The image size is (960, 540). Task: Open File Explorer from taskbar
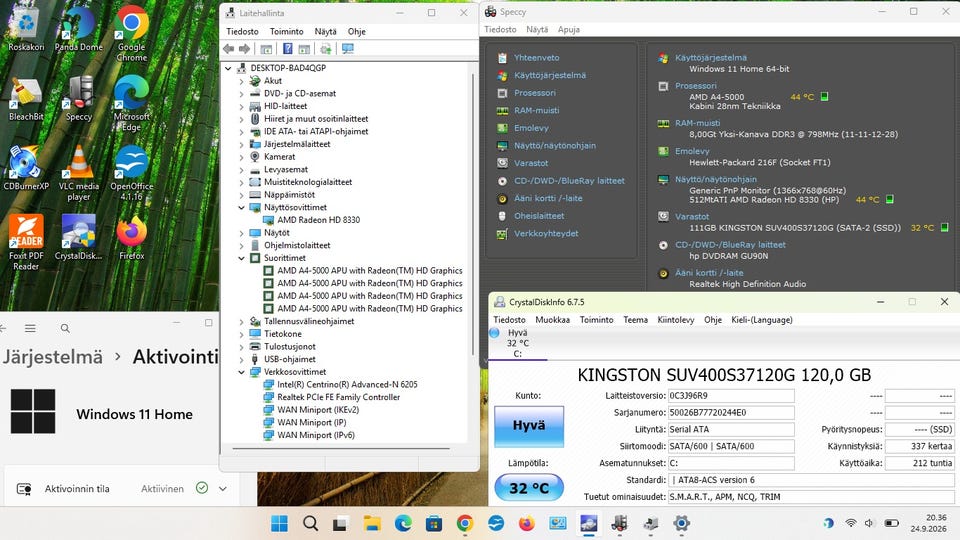pos(372,523)
